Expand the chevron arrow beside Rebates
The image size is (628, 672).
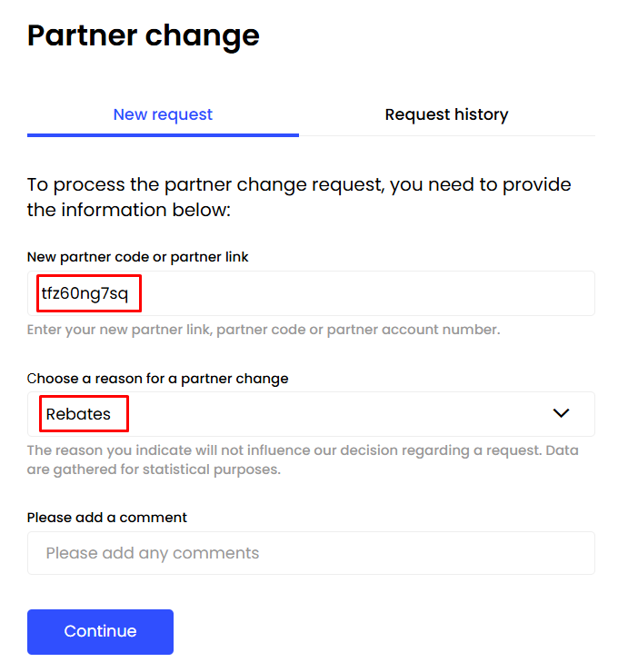(561, 413)
